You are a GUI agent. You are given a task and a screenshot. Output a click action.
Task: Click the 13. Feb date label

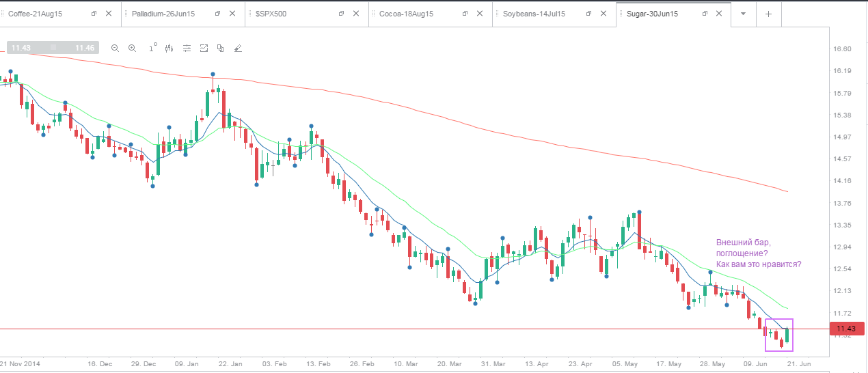pyautogui.click(x=317, y=364)
